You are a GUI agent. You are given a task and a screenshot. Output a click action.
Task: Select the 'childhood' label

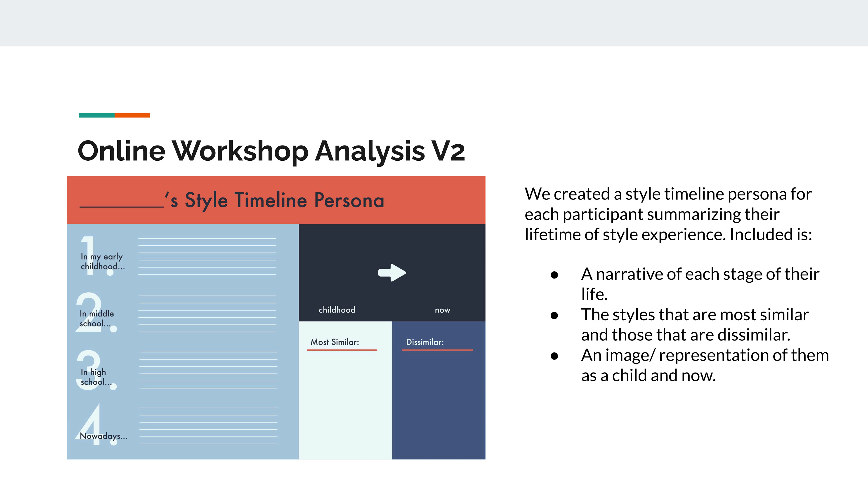click(337, 310)
